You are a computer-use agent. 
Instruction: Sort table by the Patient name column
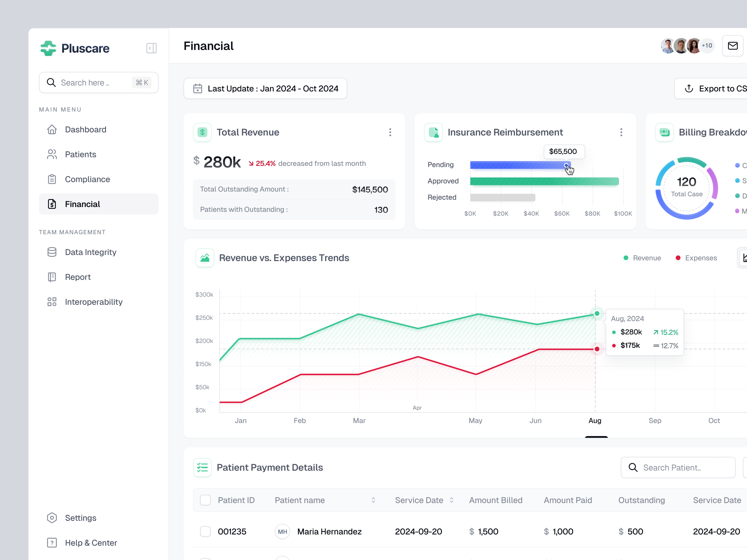pos(373,500)
